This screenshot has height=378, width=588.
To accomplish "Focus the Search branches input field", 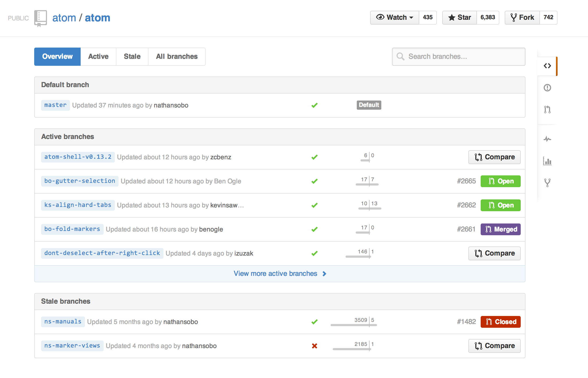I will pyautogui.click(x=459, y=57).
